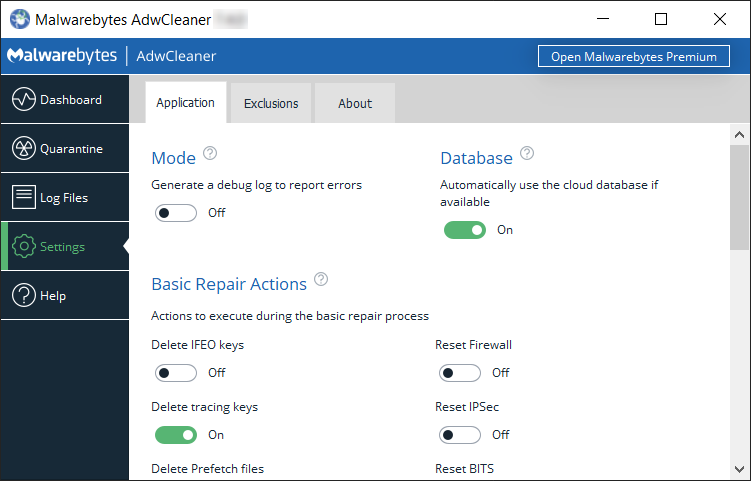Viewport: 751px width, 481px height.
Task: Turn on the Reset IPSec switch
Action: [x=460, y=435]
